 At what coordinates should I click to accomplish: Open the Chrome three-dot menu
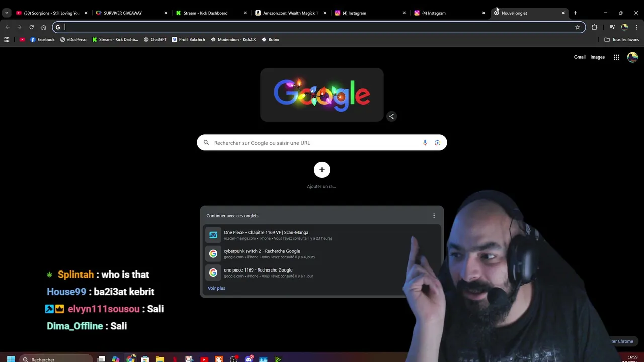(x=636, y=27)
